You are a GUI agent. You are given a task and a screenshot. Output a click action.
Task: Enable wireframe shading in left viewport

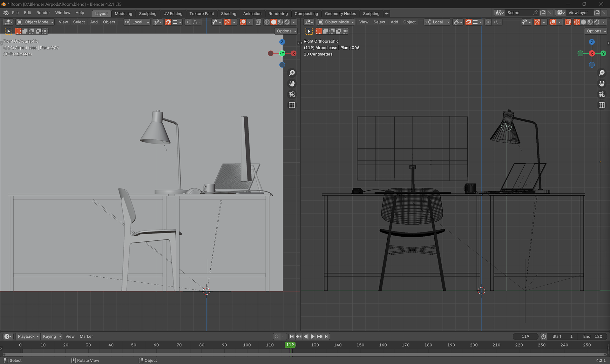click(x=267, y=22)
